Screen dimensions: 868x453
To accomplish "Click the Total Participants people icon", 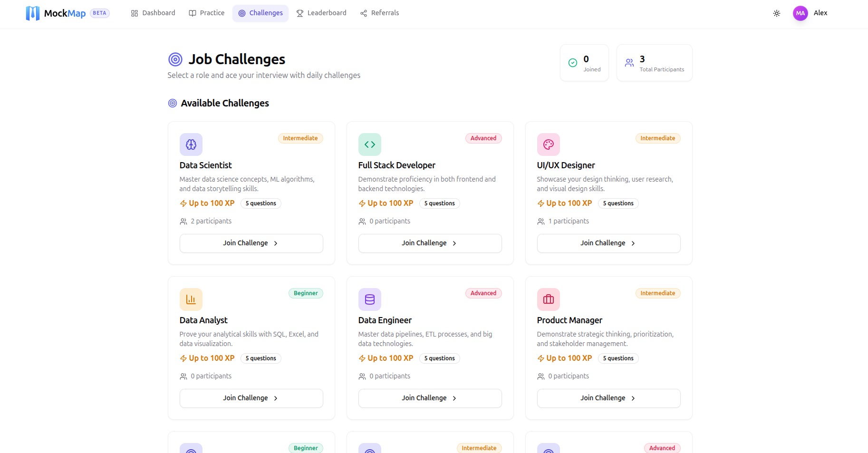I will (x=629, y=63).
